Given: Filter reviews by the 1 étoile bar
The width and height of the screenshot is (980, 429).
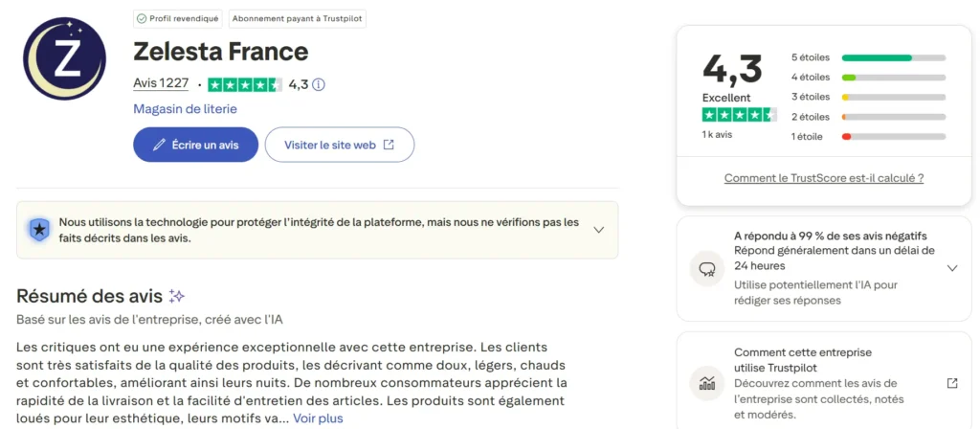Looking at the screenshot, I should 894,136.
